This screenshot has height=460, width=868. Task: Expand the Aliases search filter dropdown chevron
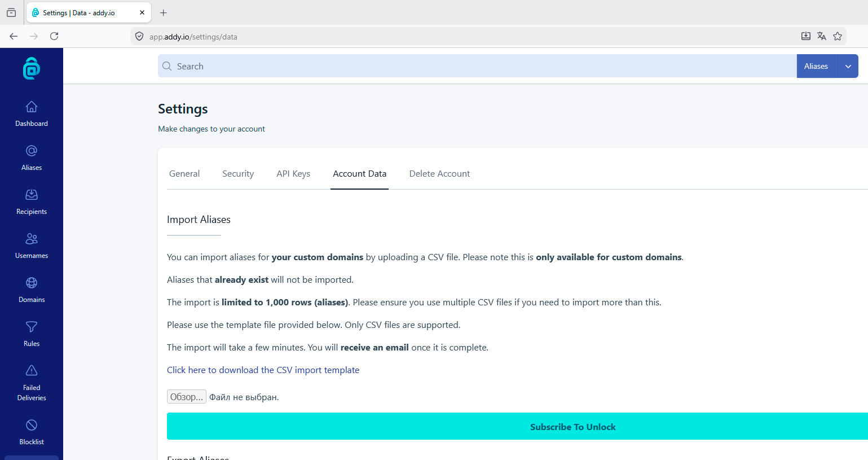(848, 66)
